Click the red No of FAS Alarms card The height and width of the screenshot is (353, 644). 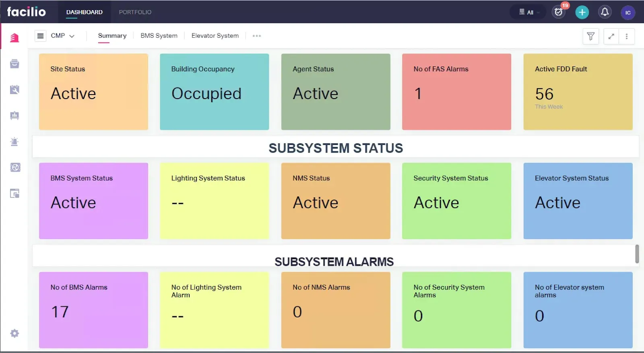point(456,92)
